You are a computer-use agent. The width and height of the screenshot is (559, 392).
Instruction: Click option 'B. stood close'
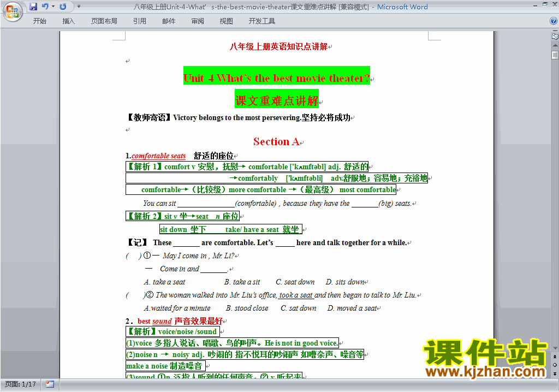(x=247, y=308)
